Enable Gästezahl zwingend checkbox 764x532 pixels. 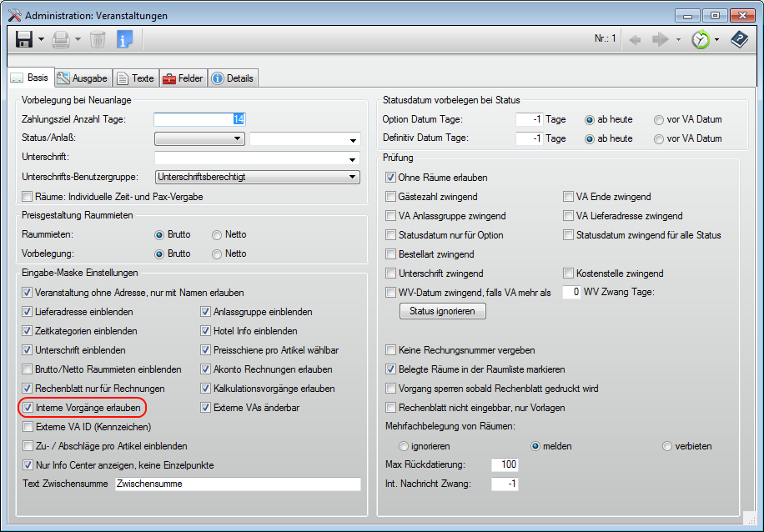point(391,197)
